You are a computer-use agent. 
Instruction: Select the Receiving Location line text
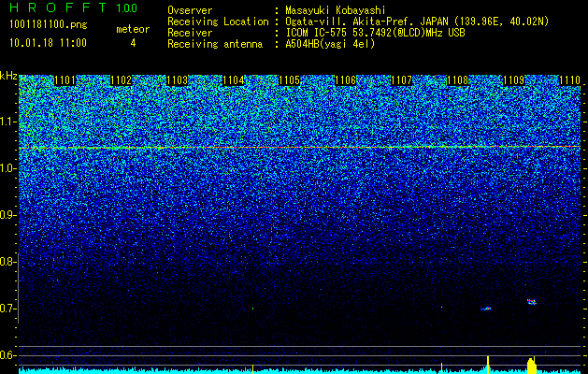(x=358, y=22)
